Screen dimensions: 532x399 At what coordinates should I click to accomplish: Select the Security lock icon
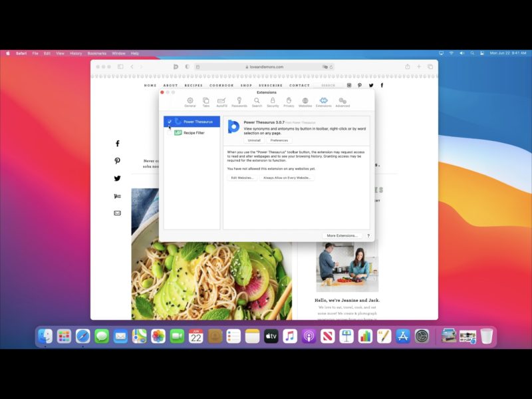(273, 102)
